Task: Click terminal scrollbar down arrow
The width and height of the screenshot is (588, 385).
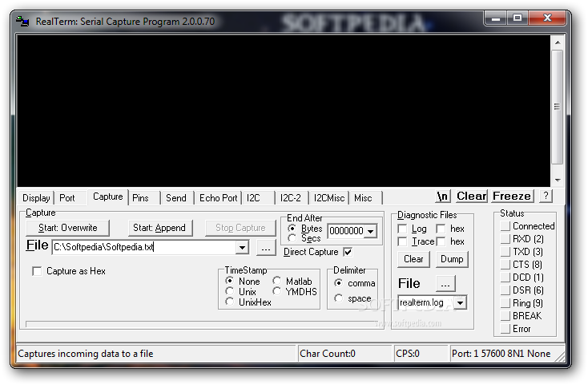Action: [558, 180]
